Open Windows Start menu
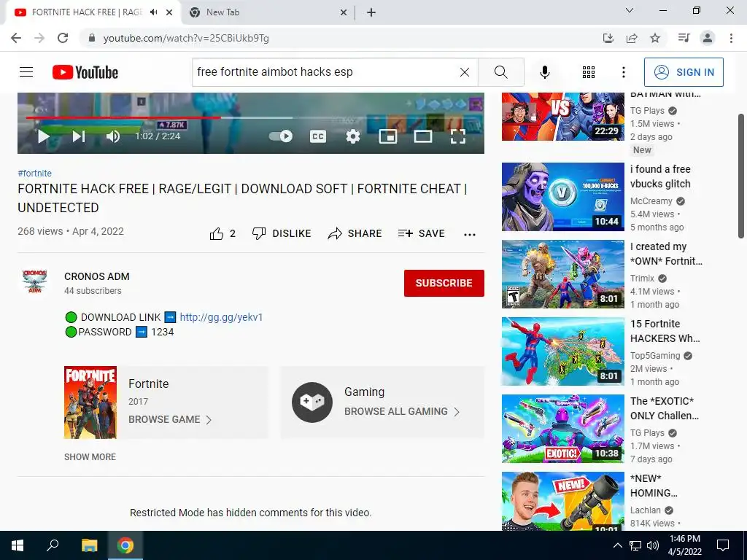 coord(18,545)
